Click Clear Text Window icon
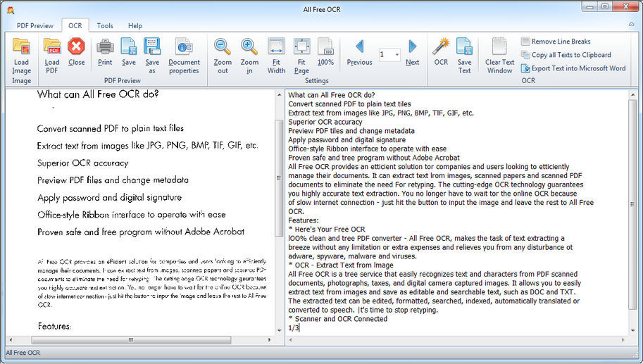Screen dimensions: 643x364 [499, 46]
